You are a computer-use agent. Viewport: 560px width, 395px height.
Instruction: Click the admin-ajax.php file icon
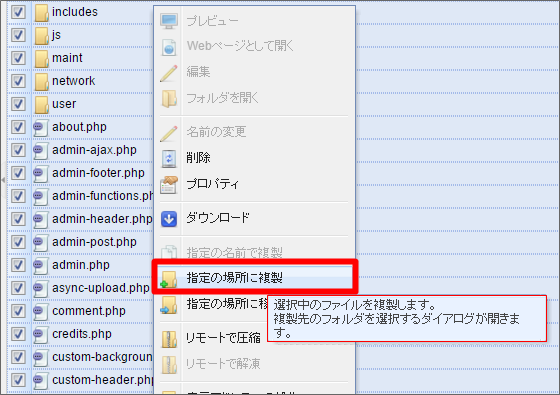point(40,150)
